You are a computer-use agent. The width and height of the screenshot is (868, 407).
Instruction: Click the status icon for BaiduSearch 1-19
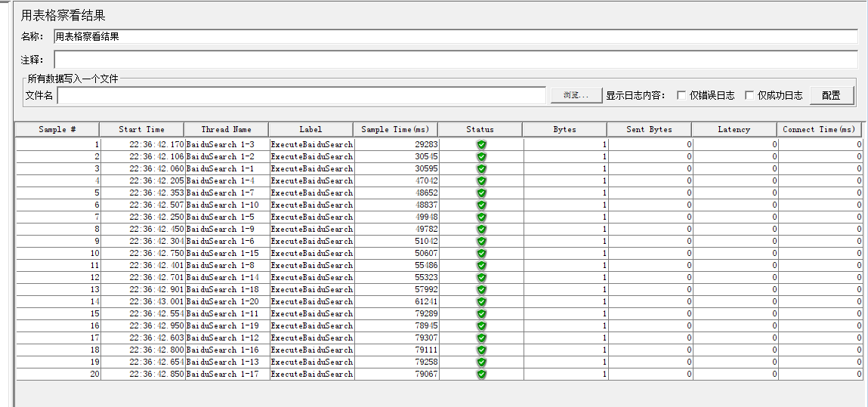click(482, 326)
